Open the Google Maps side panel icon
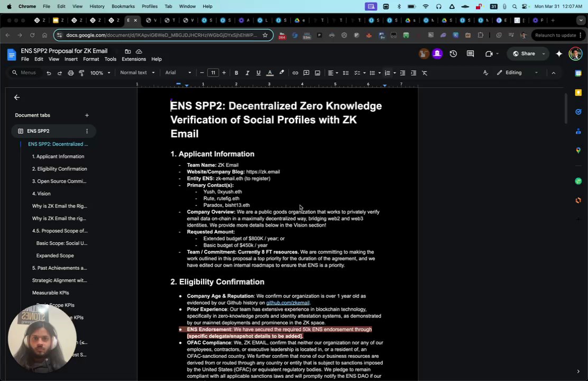 (578, 150)
